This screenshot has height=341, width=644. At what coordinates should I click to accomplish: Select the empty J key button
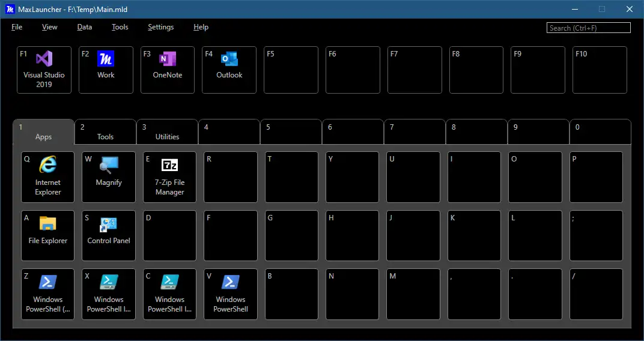[413, 235]
